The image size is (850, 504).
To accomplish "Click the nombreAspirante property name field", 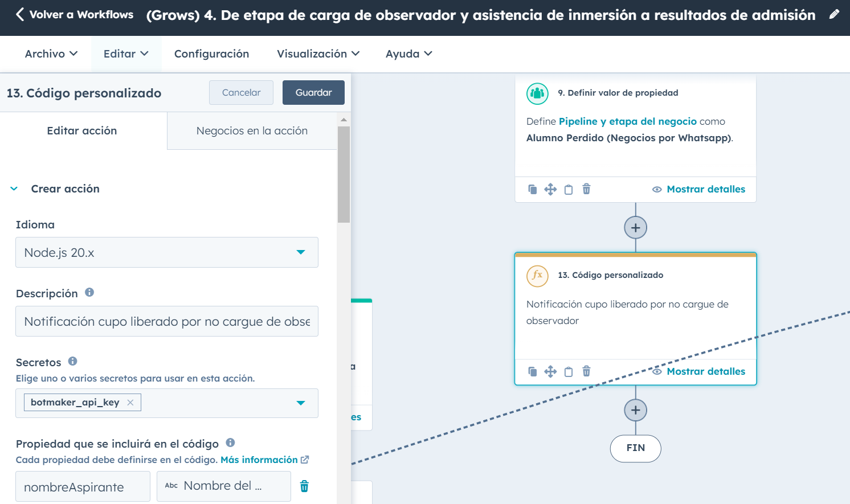I will (83, 486).
